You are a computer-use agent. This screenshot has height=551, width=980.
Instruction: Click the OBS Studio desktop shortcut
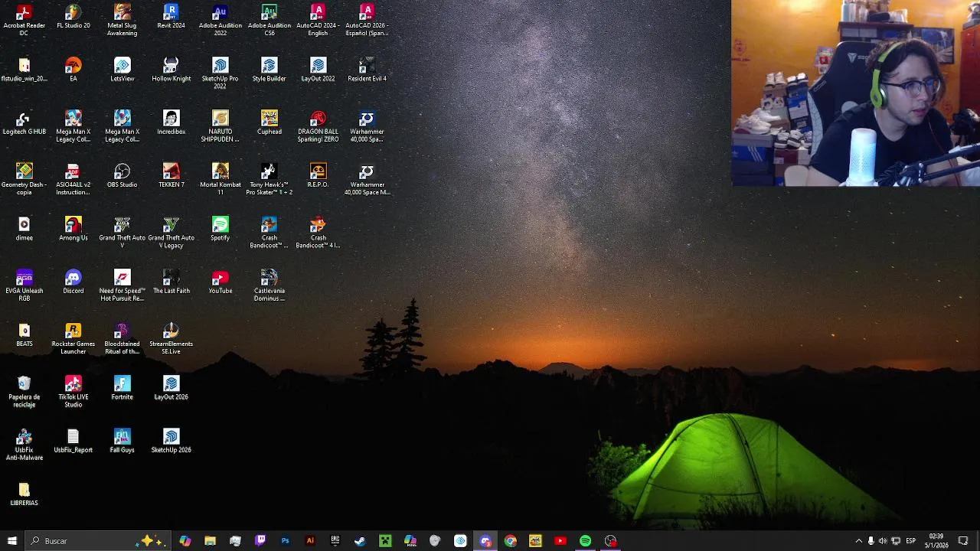(122, 176)
